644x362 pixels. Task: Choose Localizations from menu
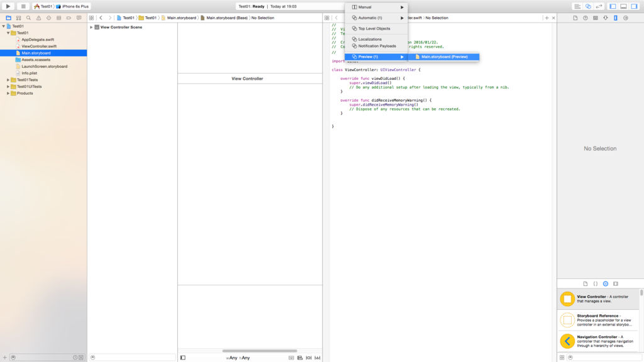pyautogui.click(x=376, y=40)
